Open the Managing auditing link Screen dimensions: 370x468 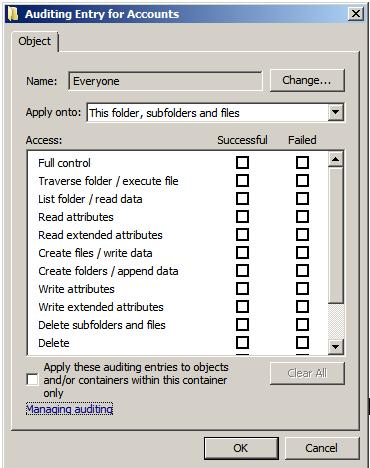[69, 409]
